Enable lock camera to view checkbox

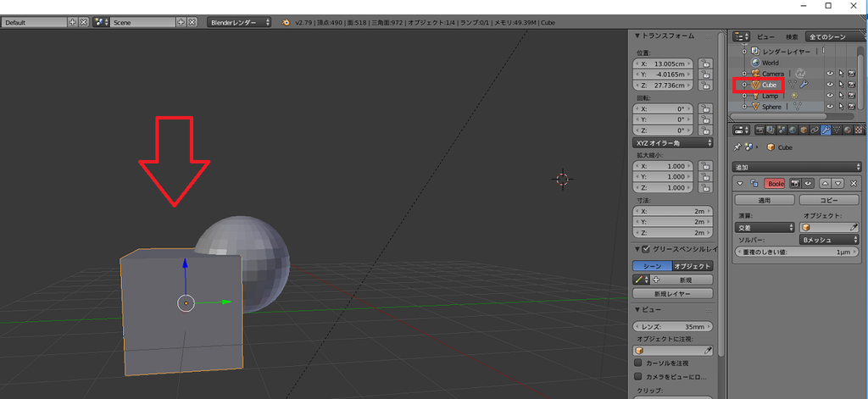(x=637, y=377)
